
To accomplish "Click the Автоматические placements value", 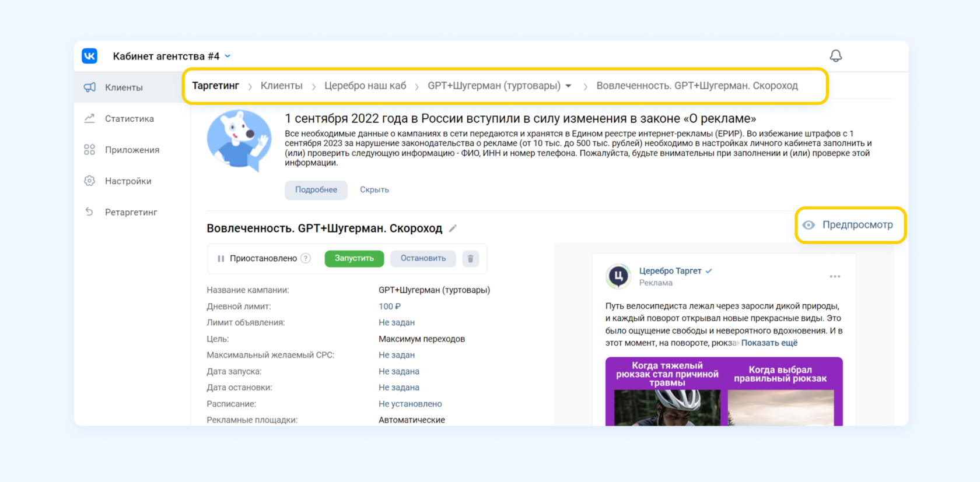I will tap(412, 420).
